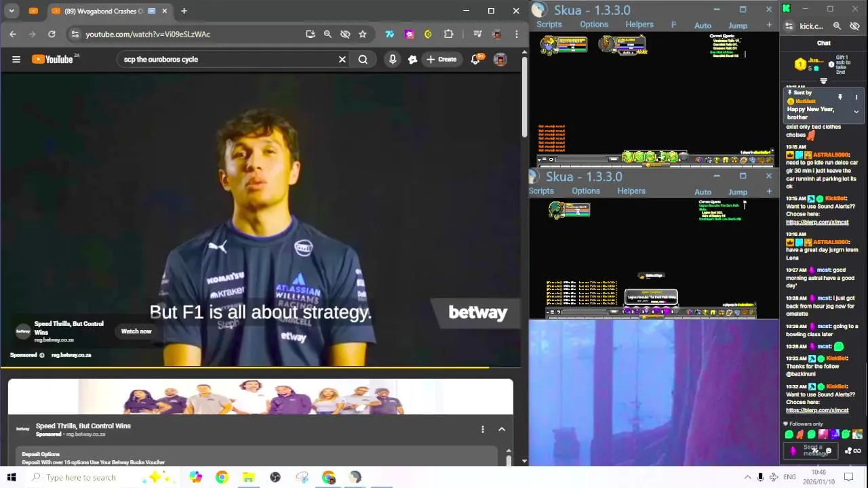Viewport: 868px width, 488px height.
Task: Open the emoji picker in Kick chat box
Action: pyautogui.click(x=829, y=451)
